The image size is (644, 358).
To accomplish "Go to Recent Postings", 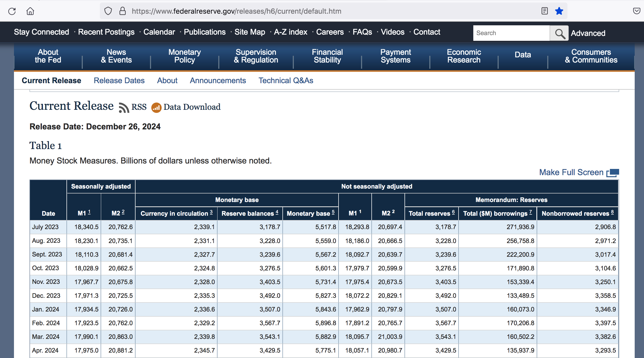I will pos(106,32).
